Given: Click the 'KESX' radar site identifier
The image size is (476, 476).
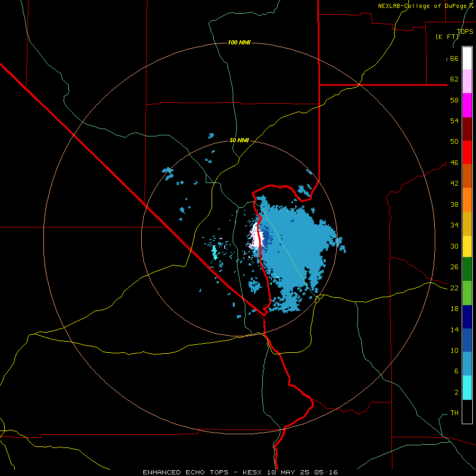Looking at the screenshot, I should (253, 472).
